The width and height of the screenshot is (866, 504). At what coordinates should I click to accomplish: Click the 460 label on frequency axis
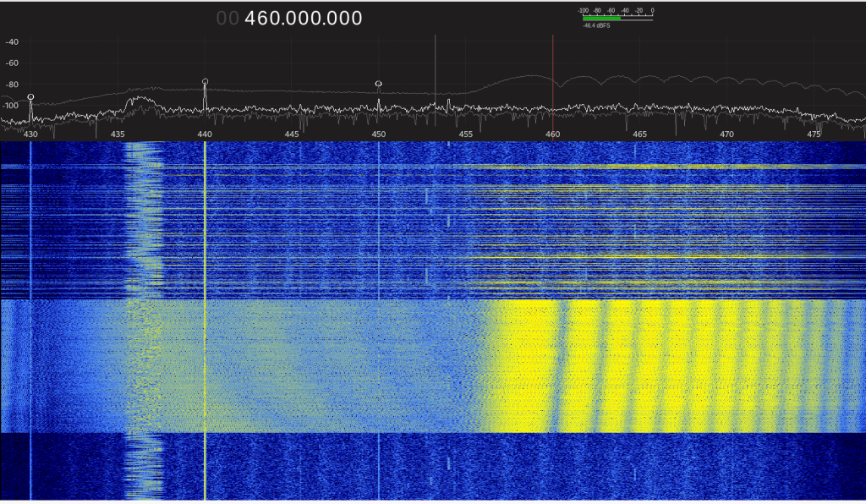(553, 134)
